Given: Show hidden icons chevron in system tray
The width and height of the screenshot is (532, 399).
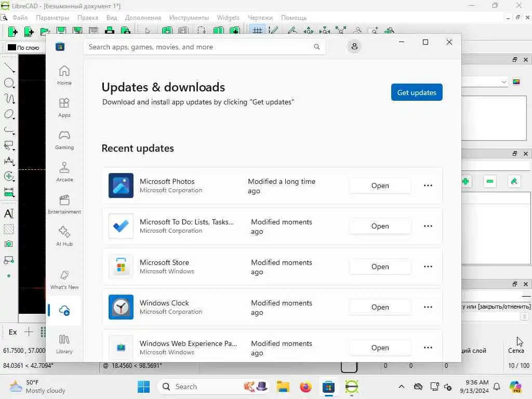Looking at the screenshot, I should (x=402, y=387).
